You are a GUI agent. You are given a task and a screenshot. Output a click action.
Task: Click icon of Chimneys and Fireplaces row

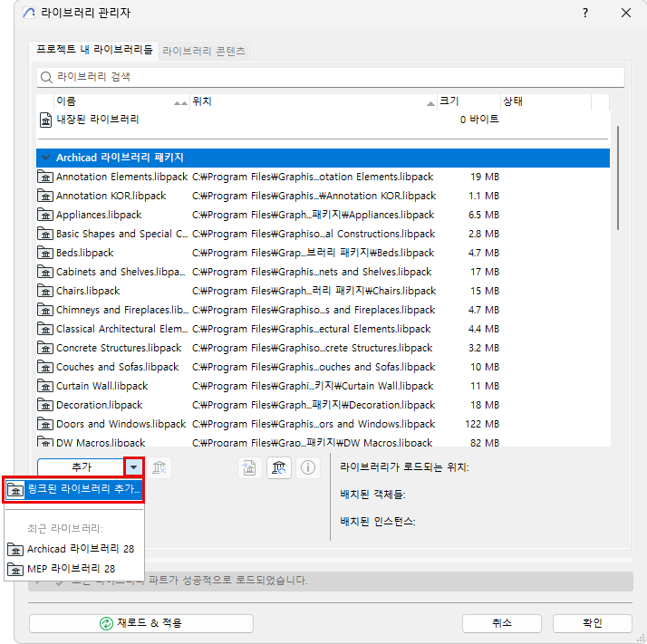point(45,310)
